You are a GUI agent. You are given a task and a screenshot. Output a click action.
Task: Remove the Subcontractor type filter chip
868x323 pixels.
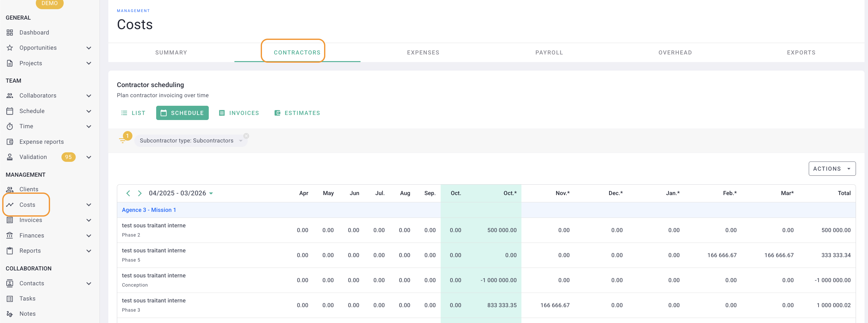pos(246,136)
